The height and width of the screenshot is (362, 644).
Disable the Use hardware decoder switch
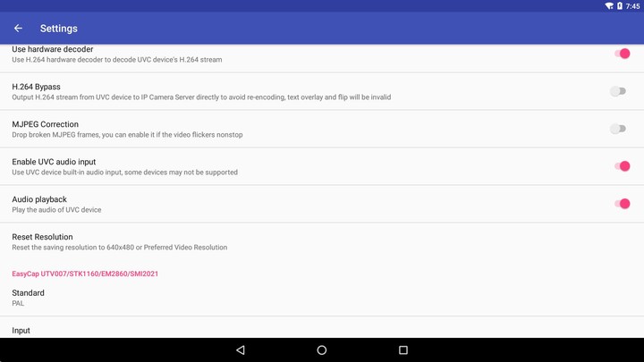(x=622, y=54)
